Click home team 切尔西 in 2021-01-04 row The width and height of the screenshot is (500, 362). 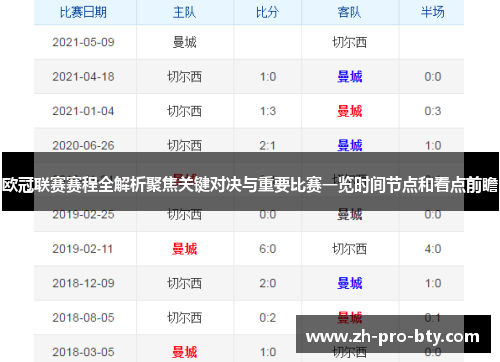(x=184, y=111)
